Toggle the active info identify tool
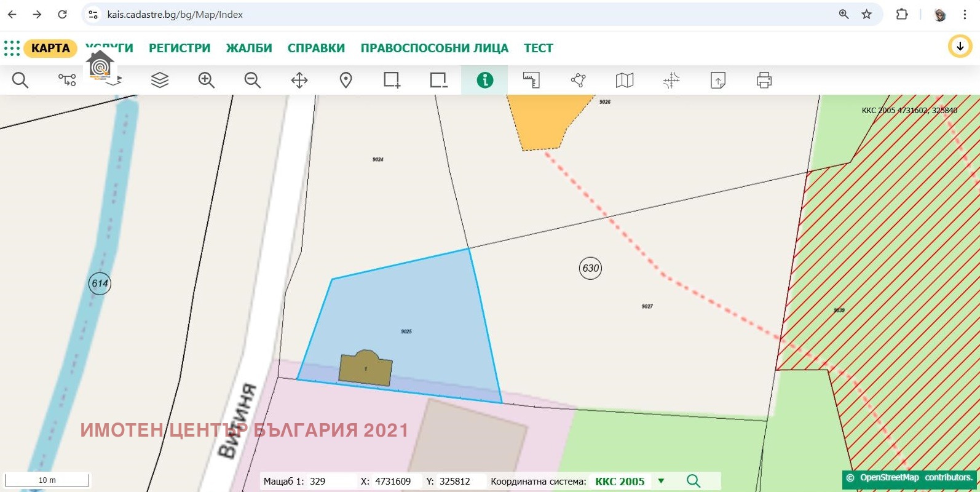This screenshot has height=492, width=980. 484,80
